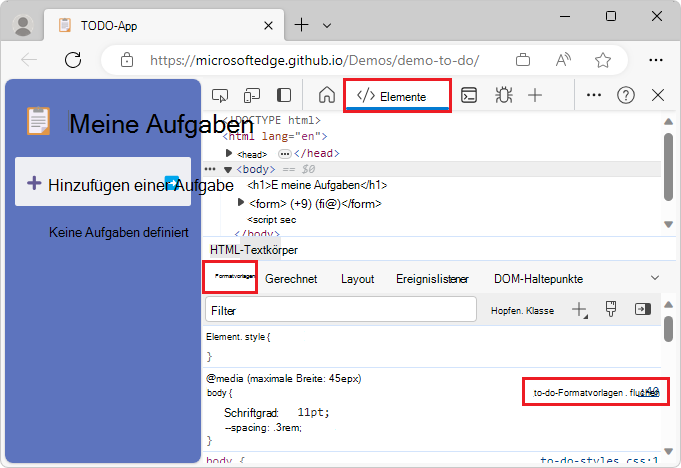
Task: Switch to the Layout tab
Action: tap(357, 279)
